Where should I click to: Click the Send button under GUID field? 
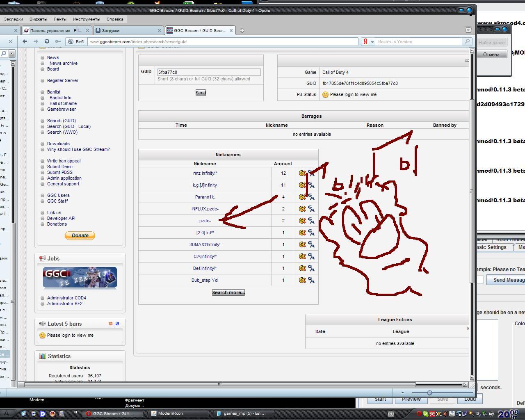pos(201,93)
